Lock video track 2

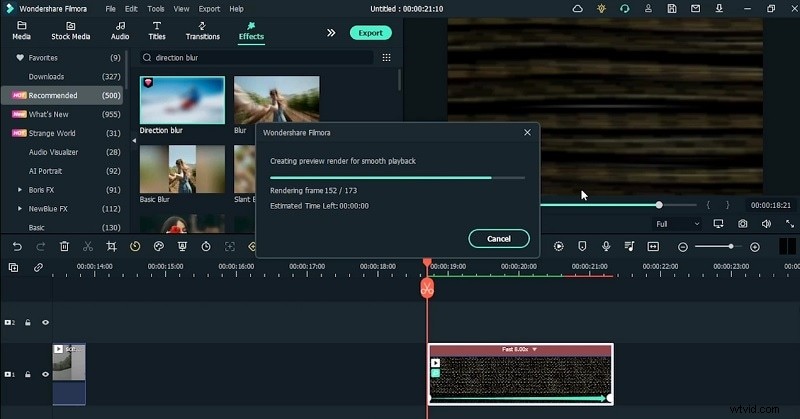pyautogui.click(x=28, y=323)
